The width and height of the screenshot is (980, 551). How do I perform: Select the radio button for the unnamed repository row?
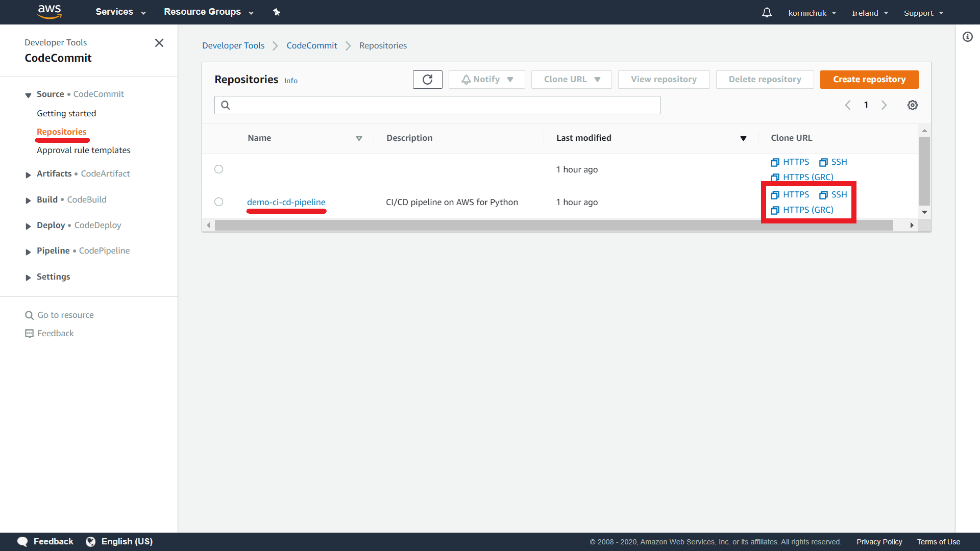click(x=219, y=169)
